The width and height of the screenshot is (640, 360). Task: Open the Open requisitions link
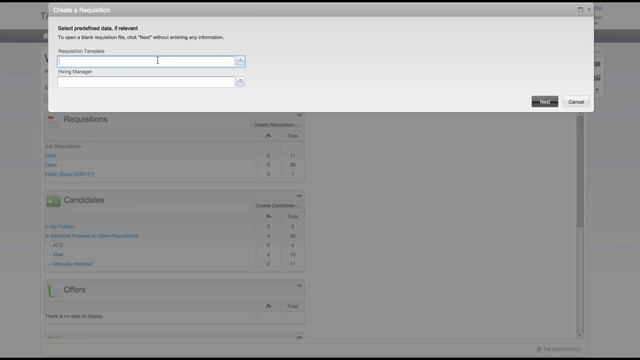(51, 165)
